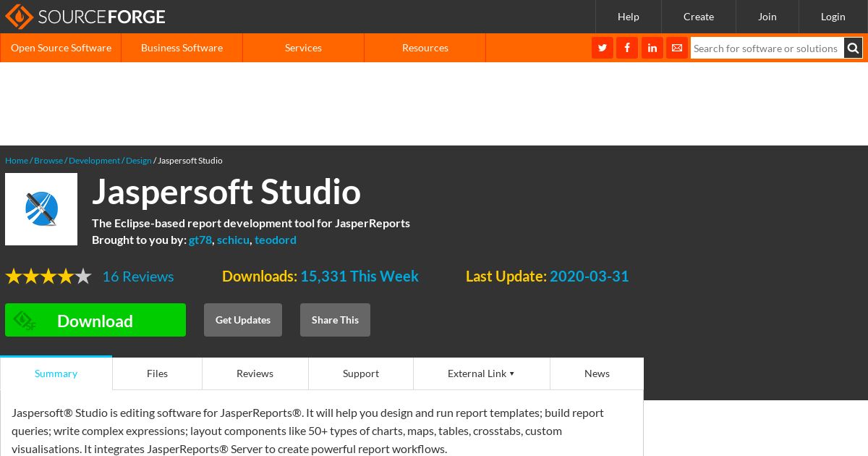This screenshot has height=456, width=868.
Task: Focus the software search field
Action: [x=767, y=48]
